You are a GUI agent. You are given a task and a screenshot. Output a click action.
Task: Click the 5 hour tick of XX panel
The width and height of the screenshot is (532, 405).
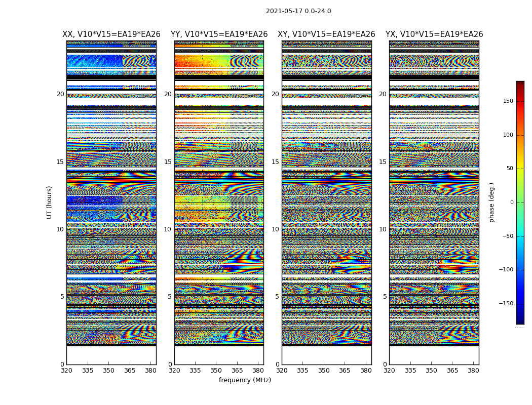pyautogui.click(x=62, y=297)
